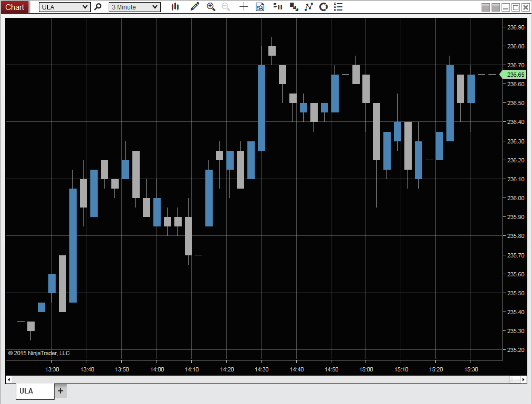The image size is (532, 404).
Task: Click the 14:00 time axis label
Action: point(157,369)
